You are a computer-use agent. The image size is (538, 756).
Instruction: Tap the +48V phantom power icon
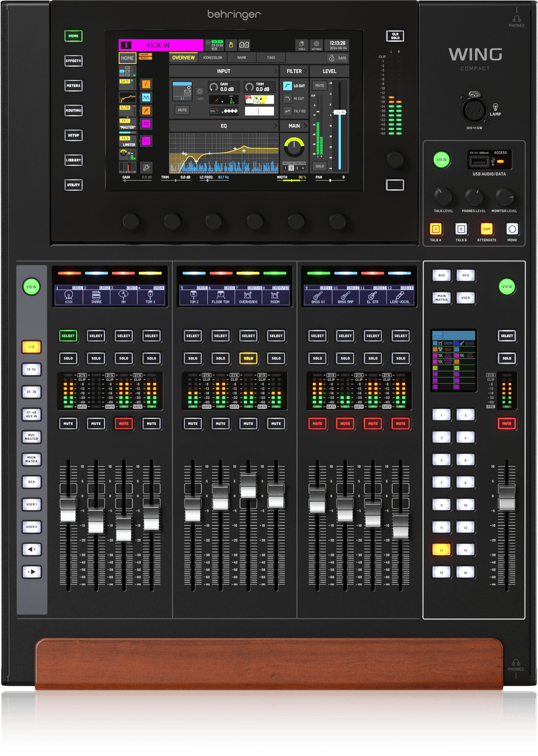(x=200, y=92)
